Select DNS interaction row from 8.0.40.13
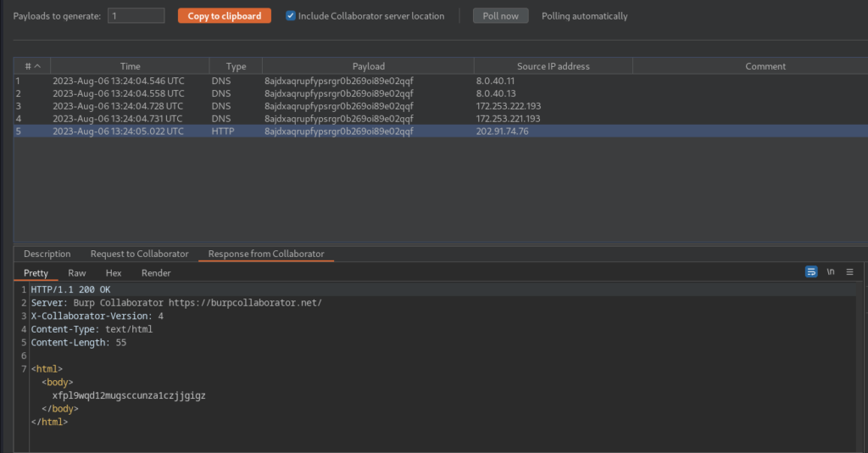Viewport: 868px width, 453px height. click(441, 93)
